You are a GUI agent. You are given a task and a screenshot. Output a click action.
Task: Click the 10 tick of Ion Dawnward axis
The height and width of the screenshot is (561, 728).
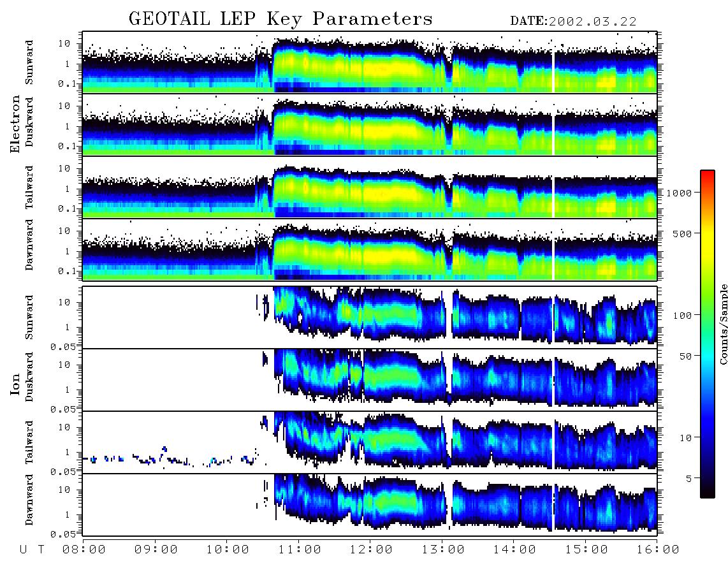[64, 490]
